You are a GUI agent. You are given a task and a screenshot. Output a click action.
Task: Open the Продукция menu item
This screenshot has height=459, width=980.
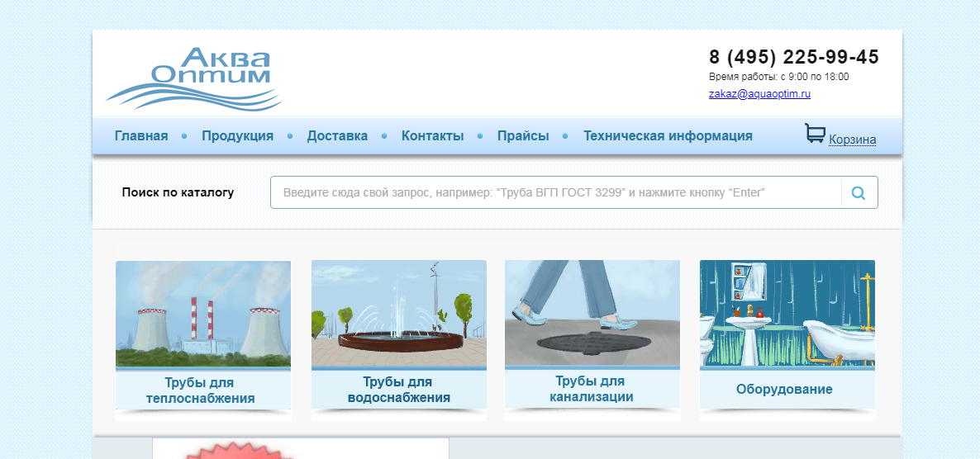(x=237, y=136)
